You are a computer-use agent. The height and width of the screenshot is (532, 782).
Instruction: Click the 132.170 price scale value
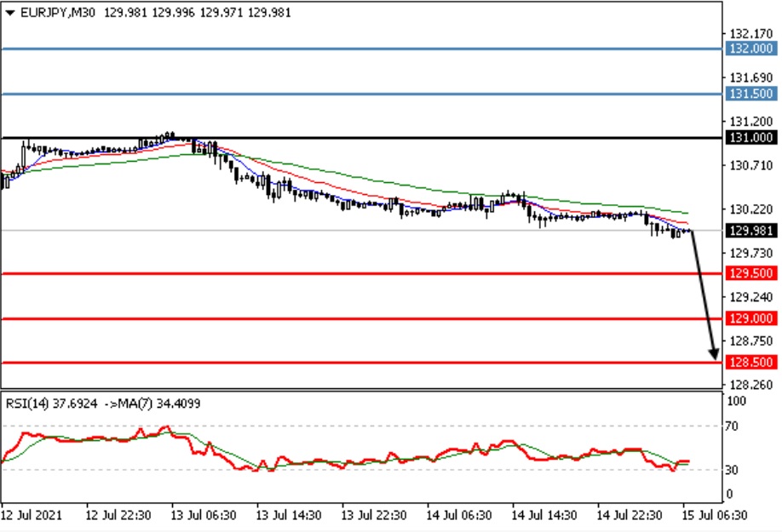751,34
